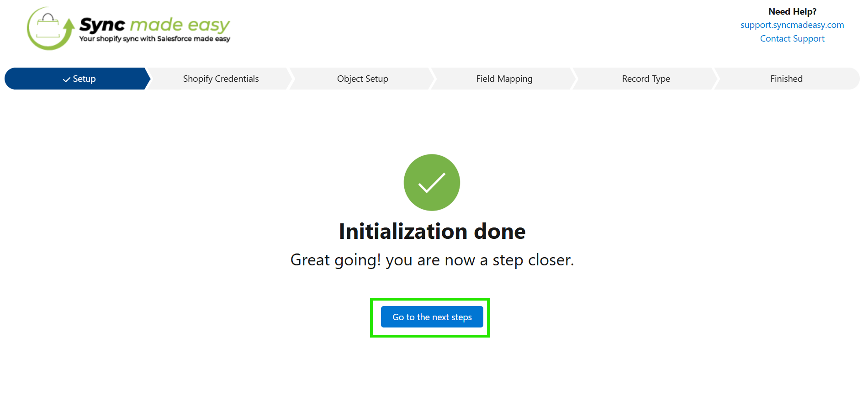
Task: Click the black "Sync" word in logo
Action: click(x=102, y=25)
